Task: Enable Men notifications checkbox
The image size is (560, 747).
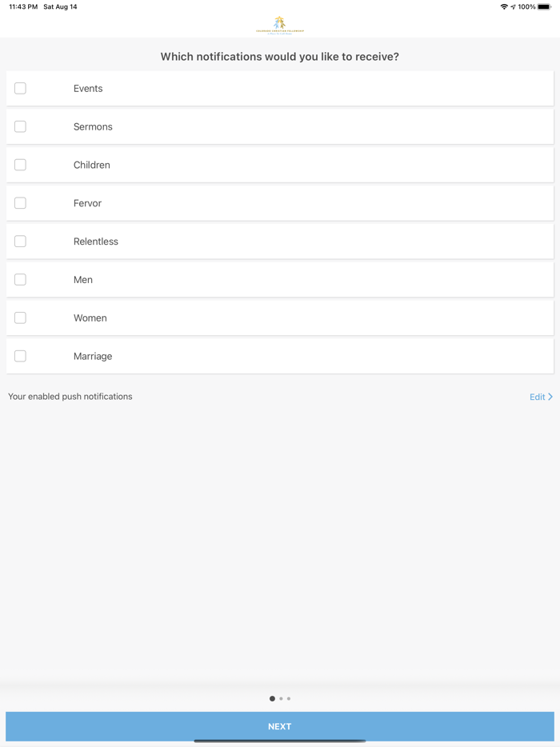Action: tap(20, 280)
